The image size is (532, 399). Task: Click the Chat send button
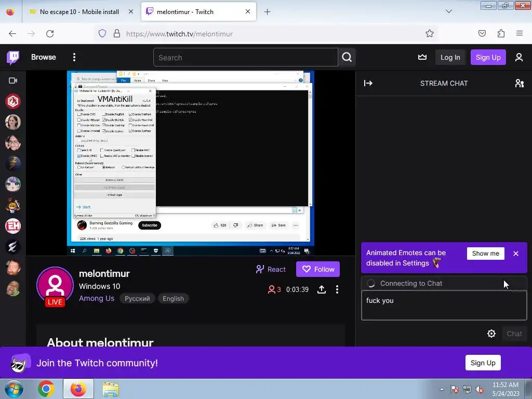pos(514,334)
